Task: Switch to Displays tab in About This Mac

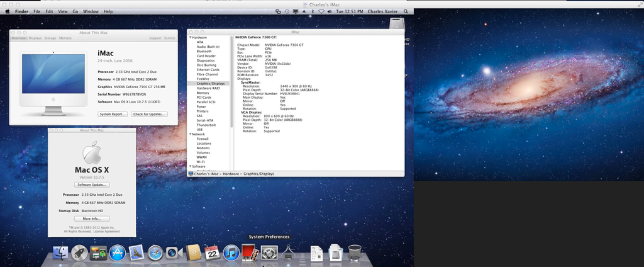Action: [35, 38]
